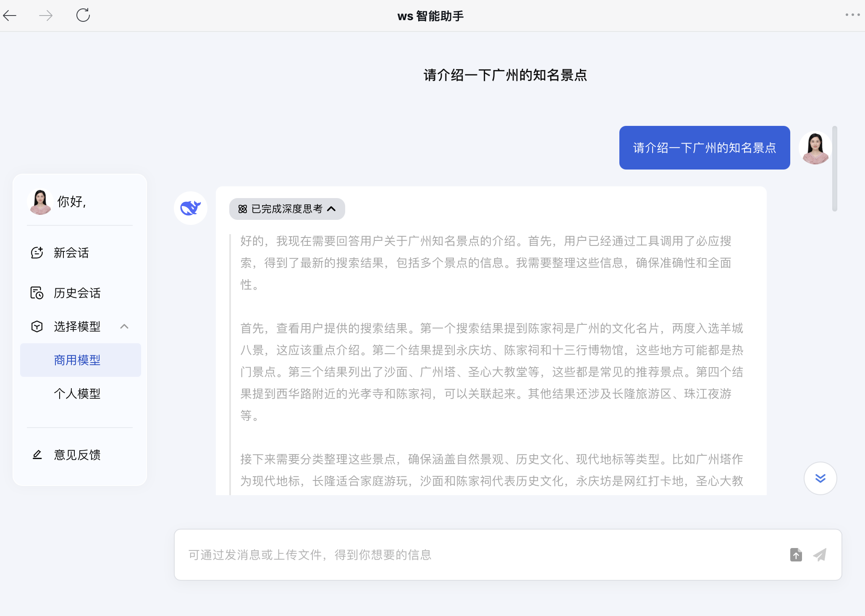Click the pencil icon for 意见反馈

point(37,454)
